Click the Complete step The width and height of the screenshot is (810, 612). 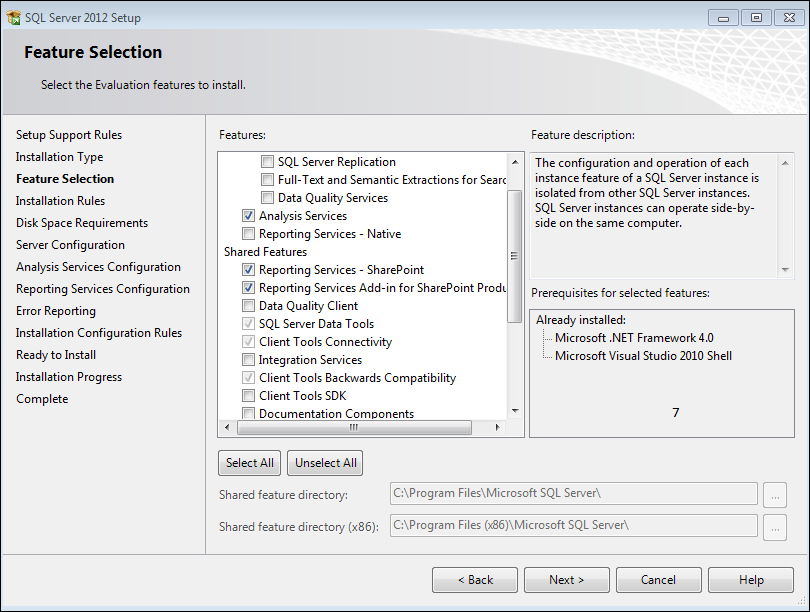coord(42,399)
